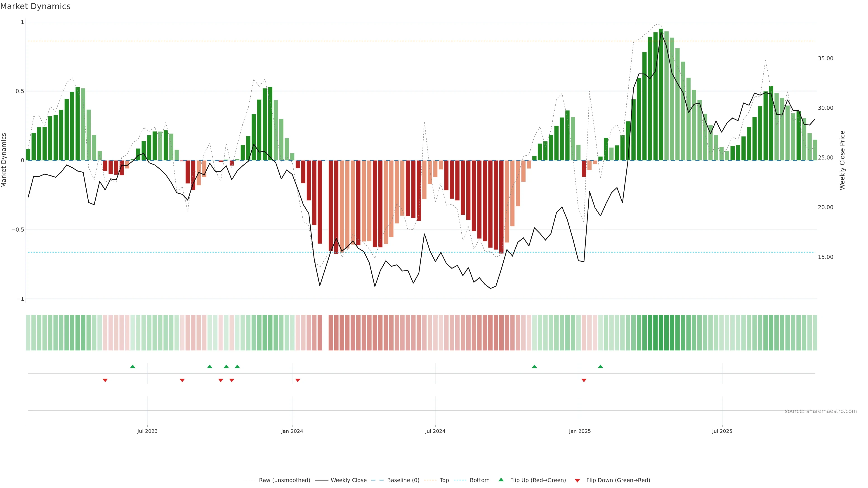The height and width of the screenshot is (488, 868).
Task: Click red flip-down marker just after Jan 2024
Action: 298,380
